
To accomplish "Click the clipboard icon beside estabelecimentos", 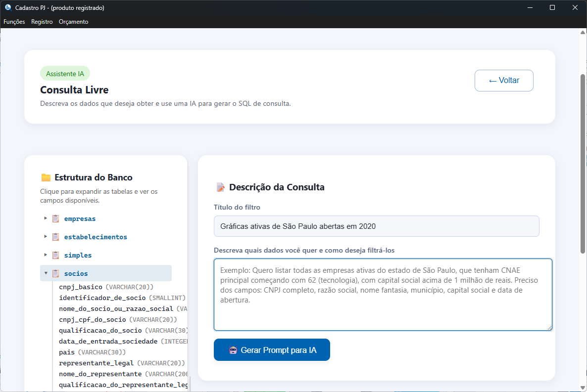I will [x=55, y=237].
